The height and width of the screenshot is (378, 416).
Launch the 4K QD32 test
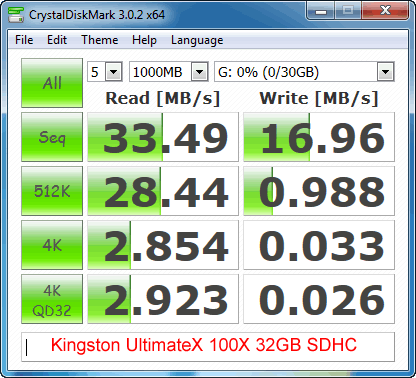click(x=52, y=299)
